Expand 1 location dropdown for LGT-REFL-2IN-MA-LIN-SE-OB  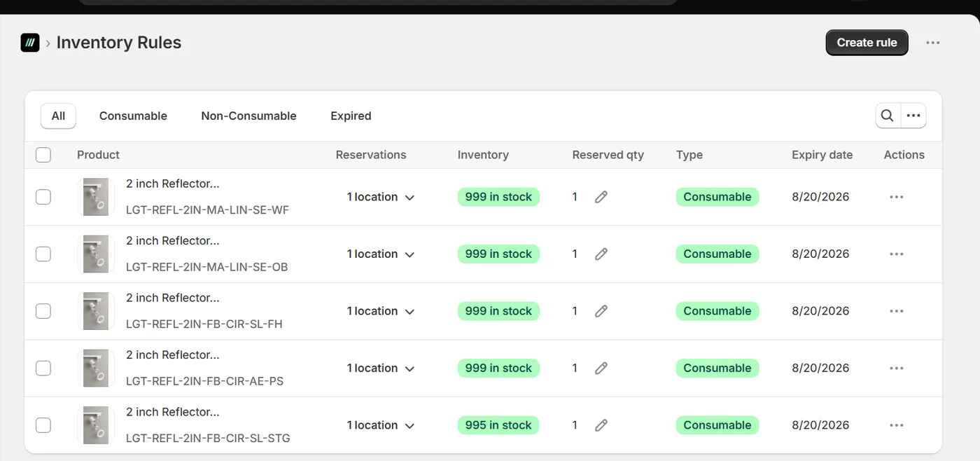click(381, 254)
